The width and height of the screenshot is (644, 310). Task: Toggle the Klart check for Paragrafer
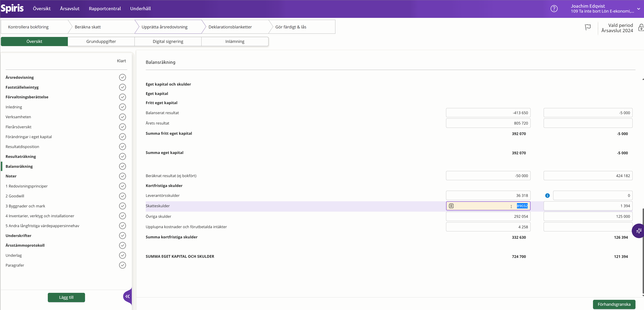pos(122,265)
